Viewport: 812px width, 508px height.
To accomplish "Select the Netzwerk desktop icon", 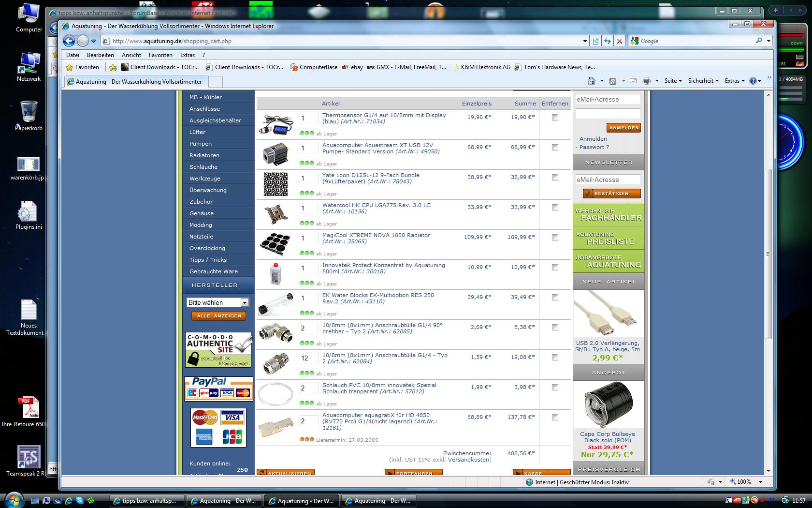I will click(x=29, y=67).
